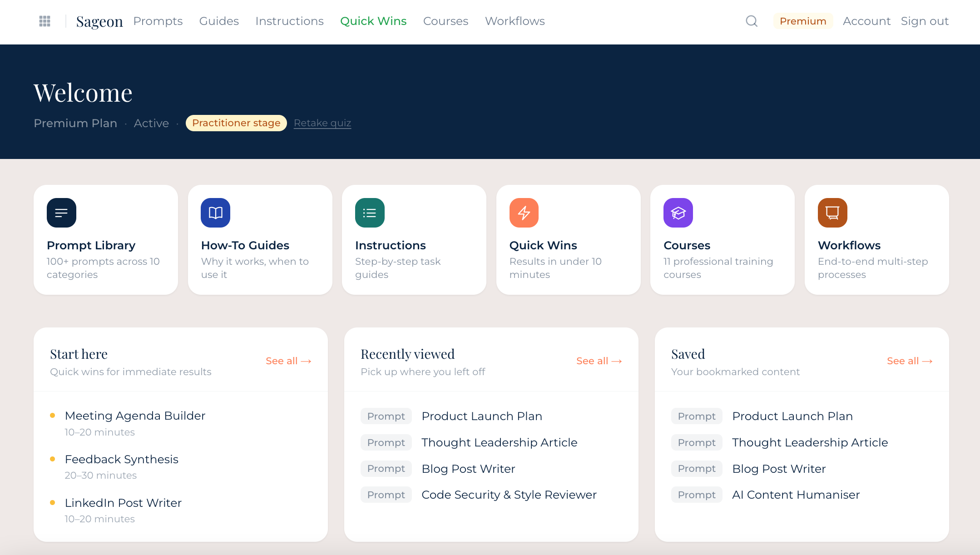
Task: Open AI Content Humaniser in Saved
Action: pyautogui.click(x=796, y=495)
